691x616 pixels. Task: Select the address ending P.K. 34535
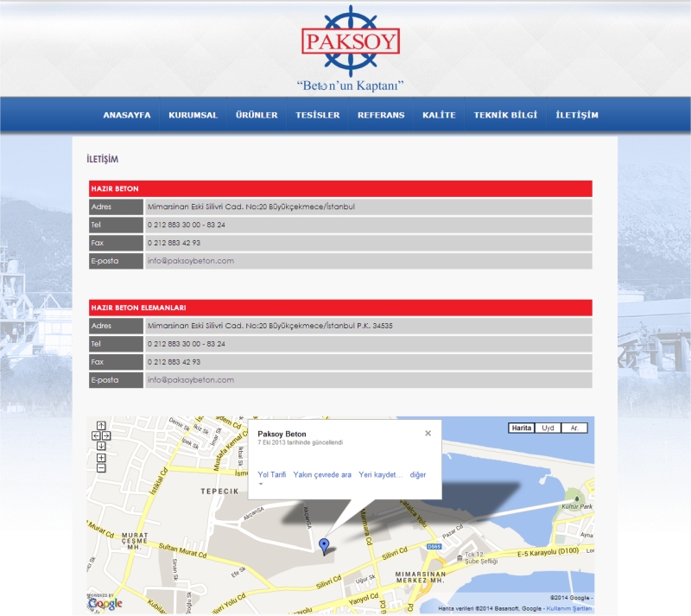[x=269, y=326]
